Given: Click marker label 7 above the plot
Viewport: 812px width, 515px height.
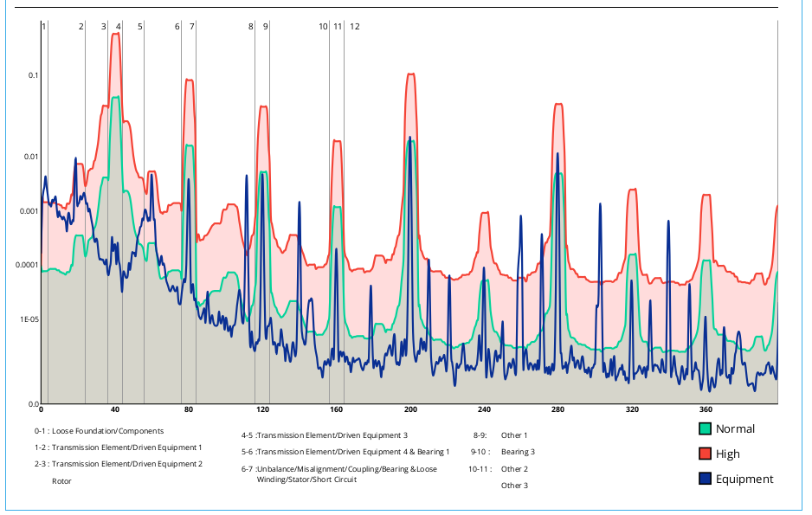Looking at the screenshot, I should (192, 27).
